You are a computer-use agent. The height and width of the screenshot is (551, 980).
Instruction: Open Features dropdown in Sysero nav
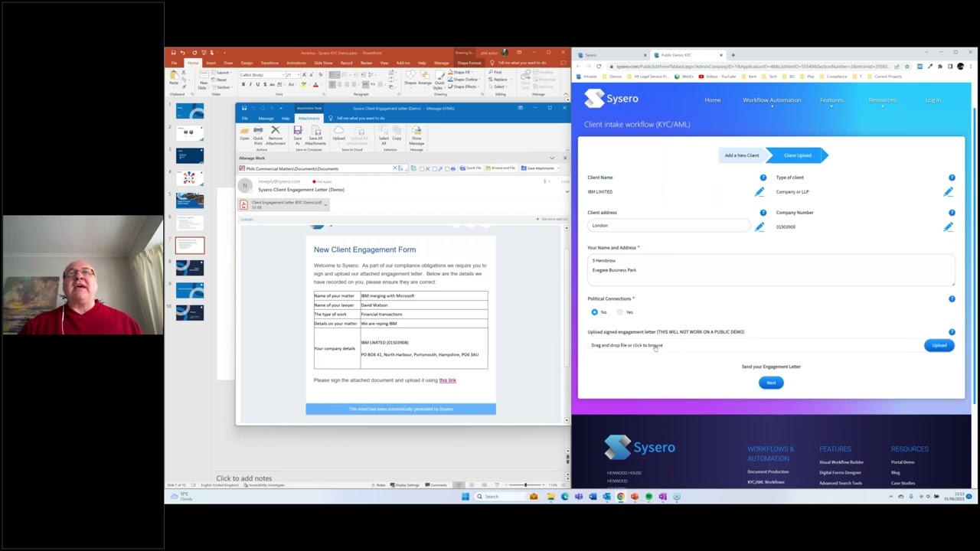[x=831, y=100]
